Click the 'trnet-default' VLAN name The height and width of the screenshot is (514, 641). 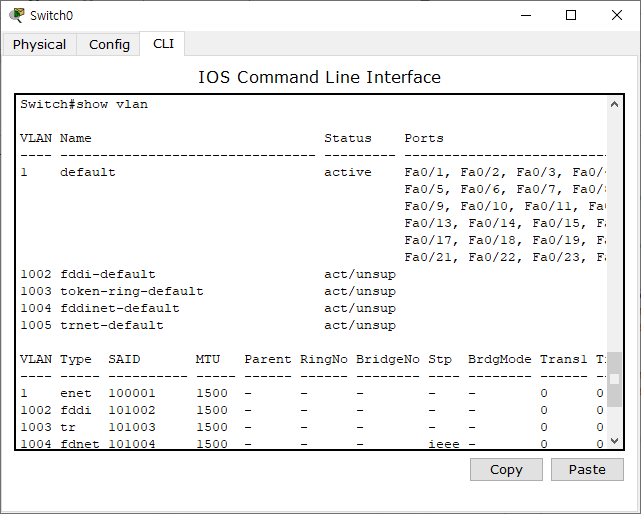(x=112, y=325)
